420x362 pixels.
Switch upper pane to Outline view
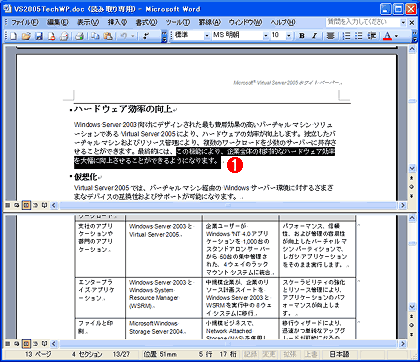pyautogui.click(x=35, y=205)
